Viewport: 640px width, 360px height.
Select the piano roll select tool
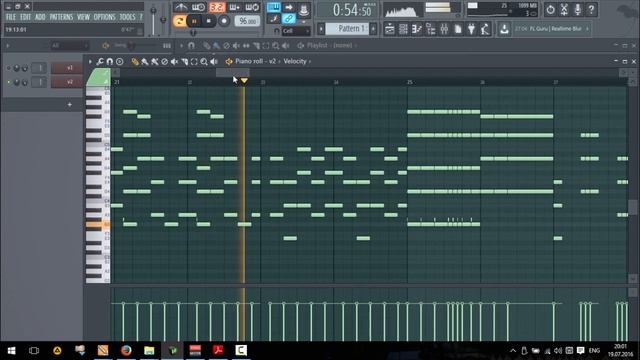194,62
